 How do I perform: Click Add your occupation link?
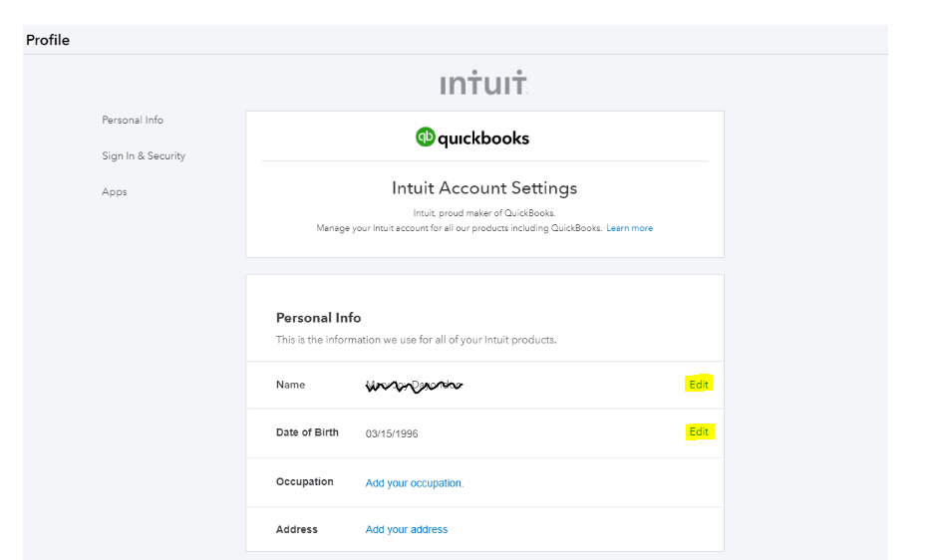pos(415,483)
